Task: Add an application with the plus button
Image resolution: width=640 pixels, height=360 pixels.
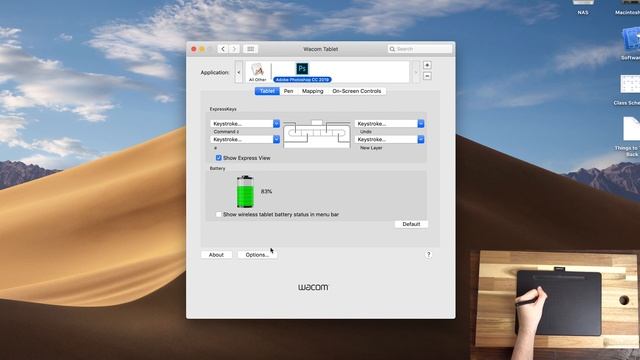Action: [427, 65]
